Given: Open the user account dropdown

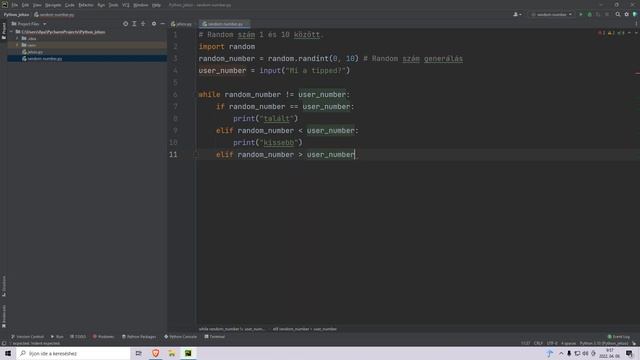Looking at the screenshot, I should pyautogui.click(x=517, y=15).
